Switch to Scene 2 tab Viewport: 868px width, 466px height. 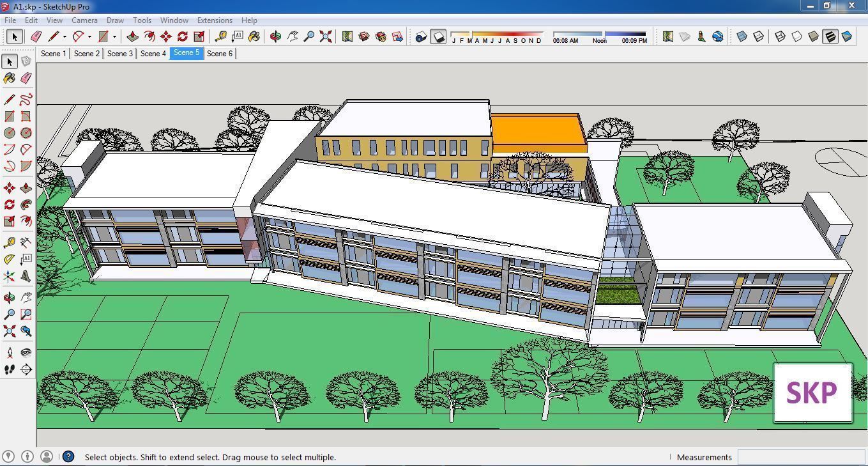[x=87, y=54]
